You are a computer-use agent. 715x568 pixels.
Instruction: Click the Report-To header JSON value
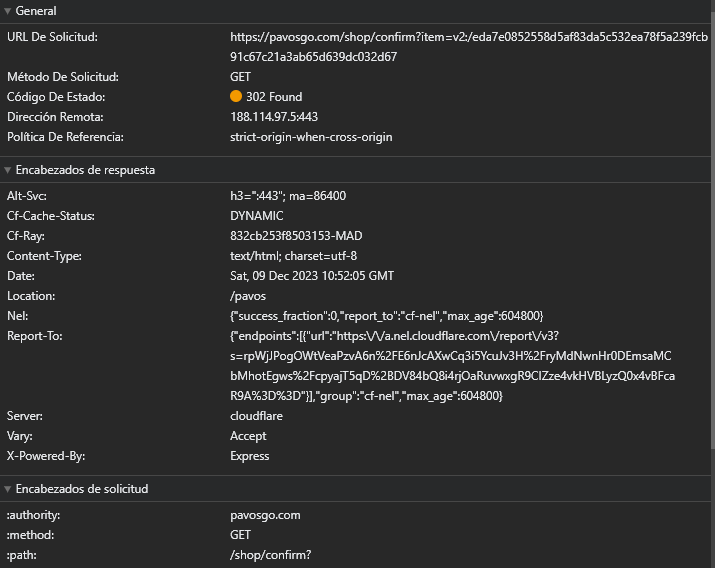[452, 366]
